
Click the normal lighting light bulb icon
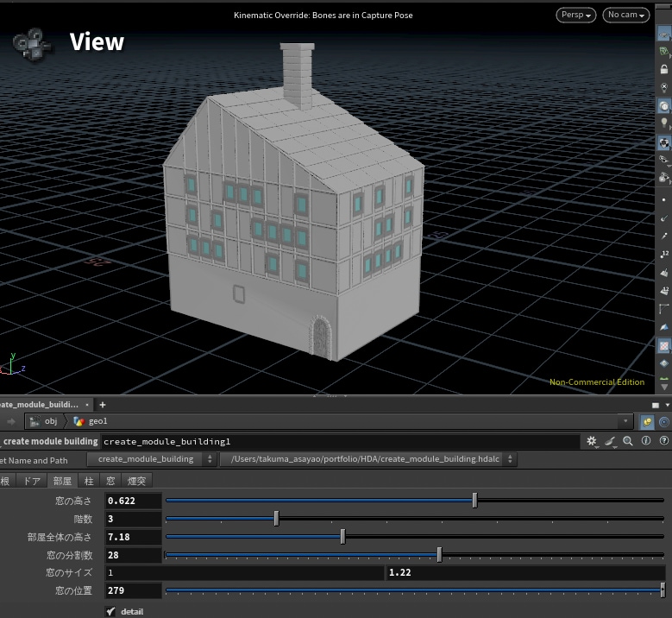664,124
